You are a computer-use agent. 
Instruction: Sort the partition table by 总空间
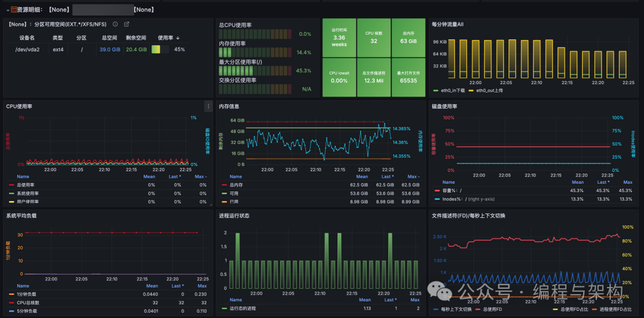(x=109, y=38)
